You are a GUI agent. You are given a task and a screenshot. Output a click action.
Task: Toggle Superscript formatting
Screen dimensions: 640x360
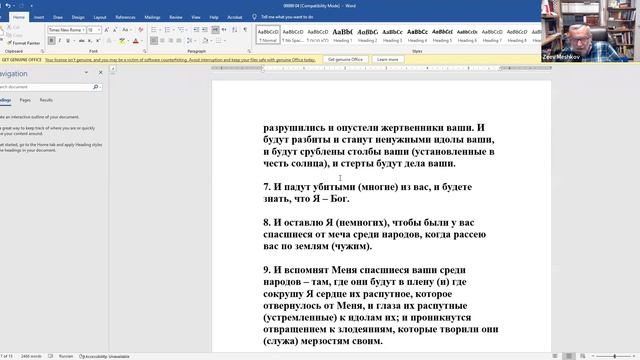(x=98, y=41)
